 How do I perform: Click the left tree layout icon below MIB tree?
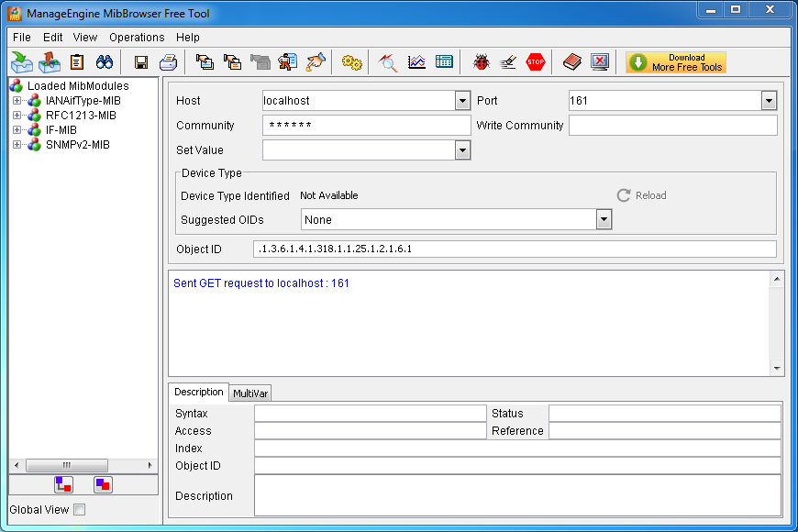point(63,484)
